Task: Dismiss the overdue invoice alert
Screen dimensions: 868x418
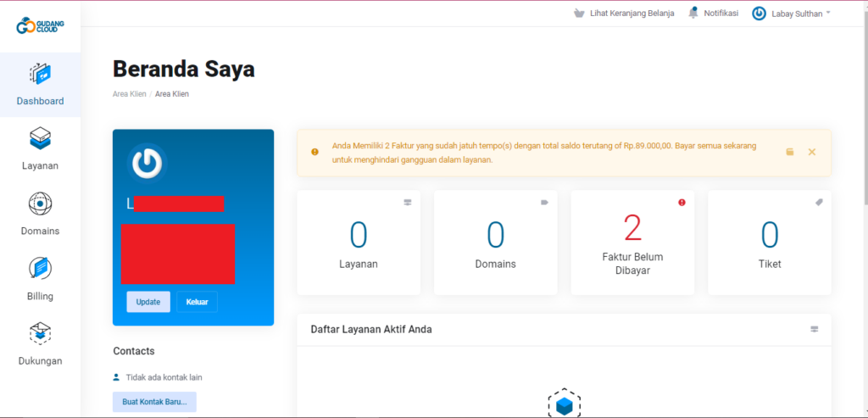Action: 811,152
